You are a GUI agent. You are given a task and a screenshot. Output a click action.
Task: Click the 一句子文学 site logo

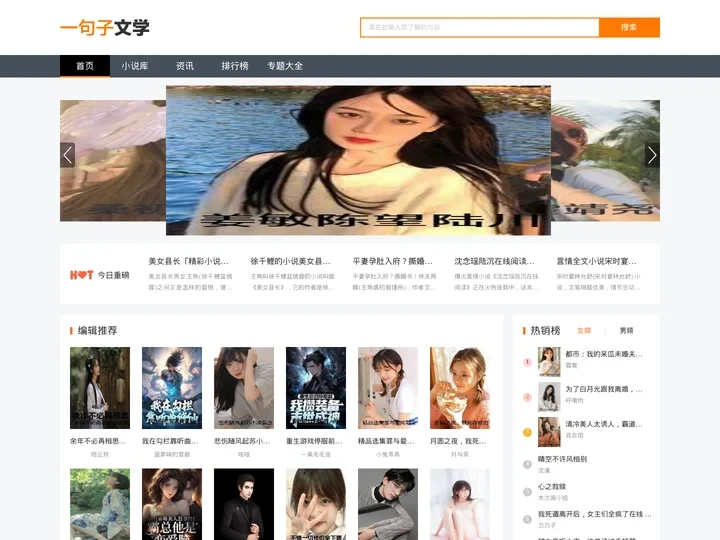point(104,28)
